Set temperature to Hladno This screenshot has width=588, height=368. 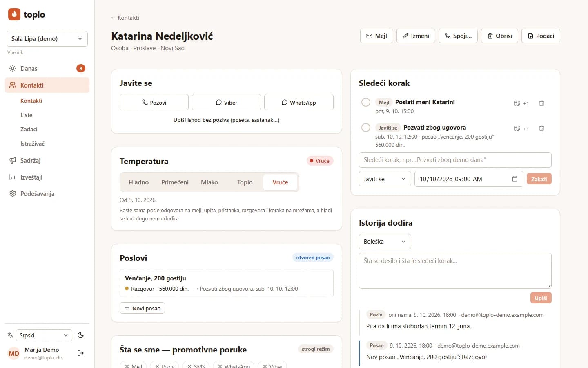point(138,182)
